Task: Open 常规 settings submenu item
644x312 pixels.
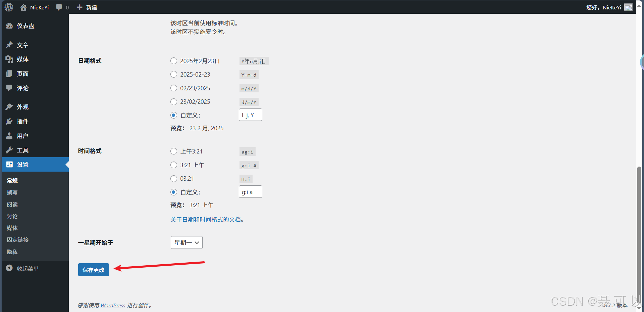Action: point(12,181)
